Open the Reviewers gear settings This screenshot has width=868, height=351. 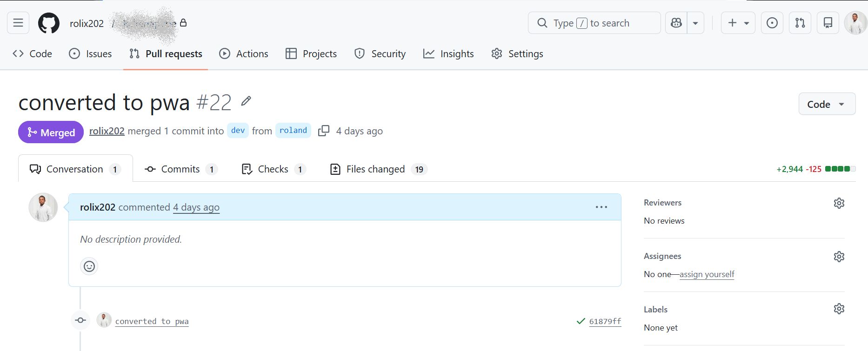click(839, 203)
